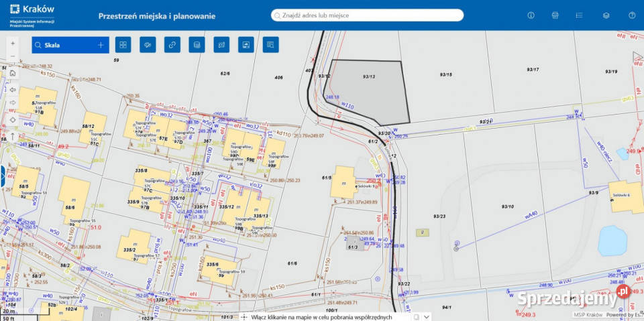Click parcel label 406 on the map

279,77
